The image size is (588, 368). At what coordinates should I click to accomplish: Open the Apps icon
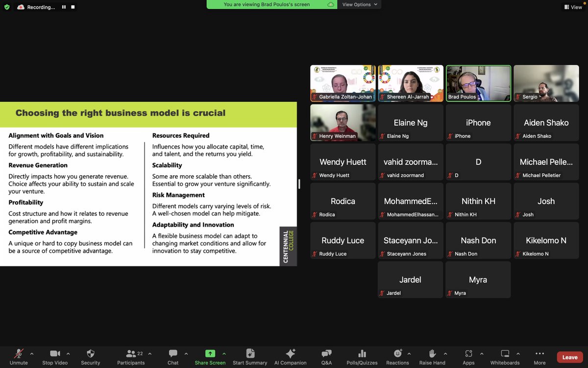[x=468, y=353]
